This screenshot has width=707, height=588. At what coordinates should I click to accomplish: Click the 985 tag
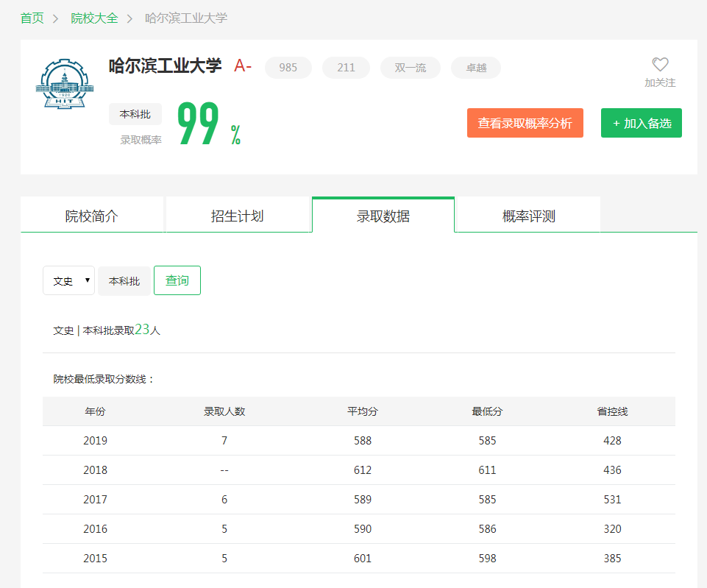click(288, 68)
